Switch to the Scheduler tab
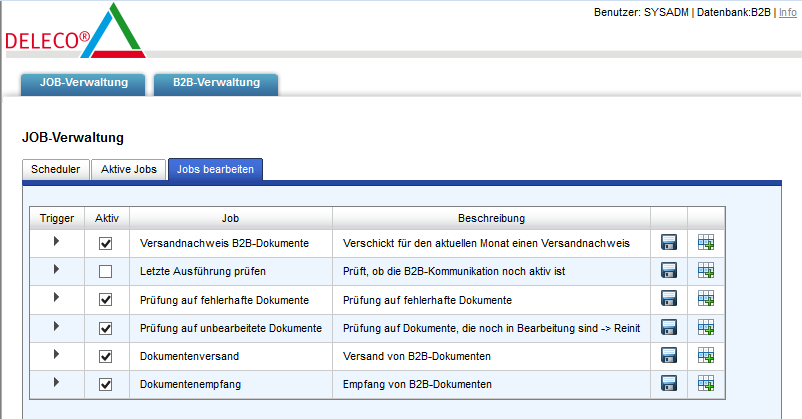The image size is (802, 419). [x=56, y=170]
